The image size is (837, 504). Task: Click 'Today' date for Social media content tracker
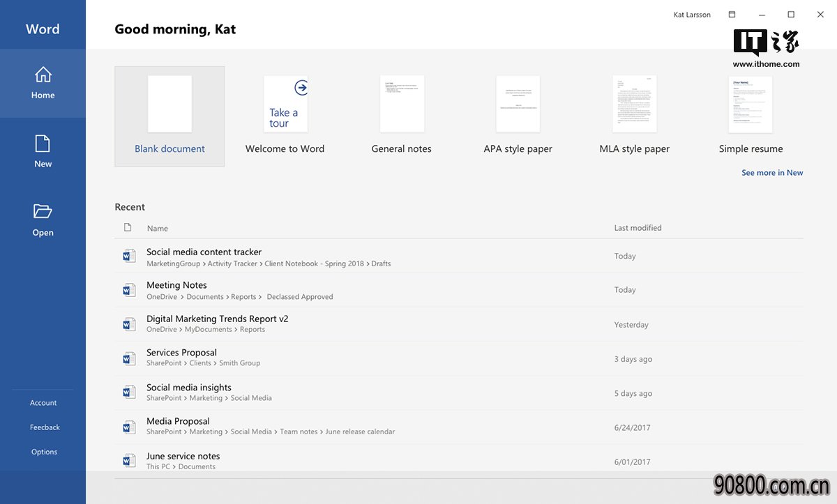625,256
